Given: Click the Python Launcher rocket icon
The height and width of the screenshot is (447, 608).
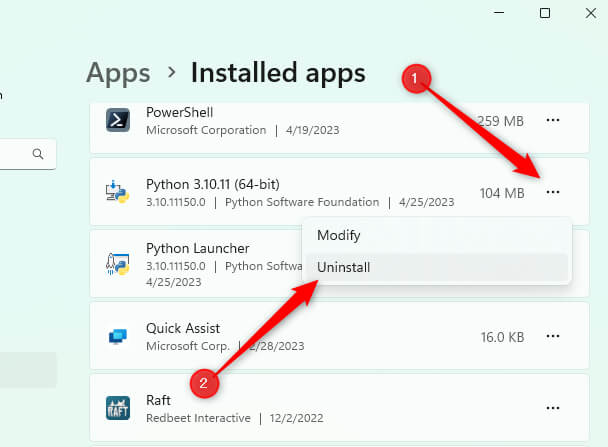Looking at the screenshot, I should tap(118, 264).
